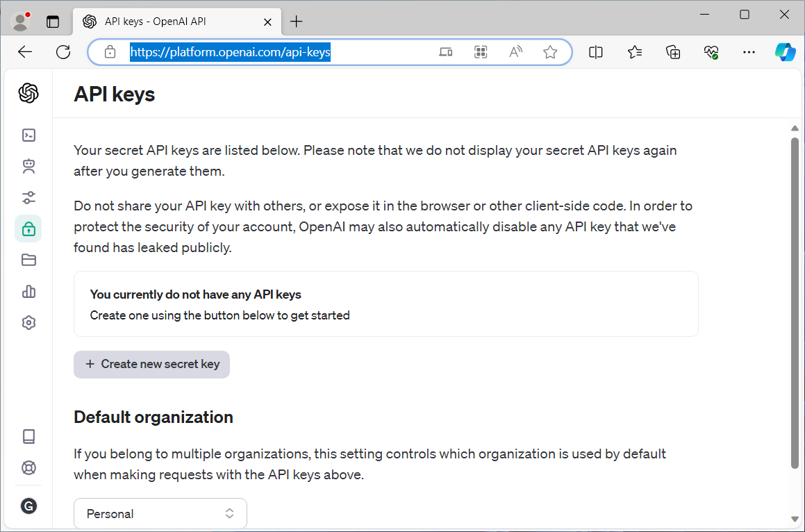Open the Collections icon in toolbar
Viewport: 805px width, 532px height.
[673, 52]
